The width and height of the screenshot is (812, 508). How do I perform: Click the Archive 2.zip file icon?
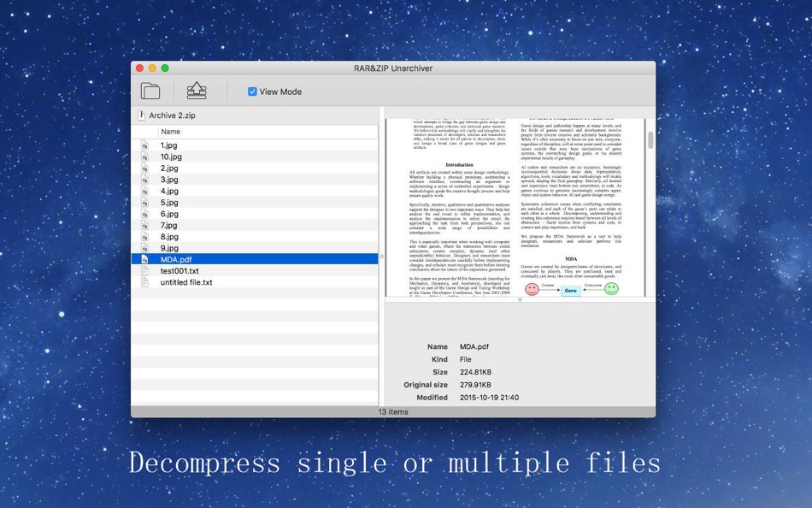tap(141, 115)
